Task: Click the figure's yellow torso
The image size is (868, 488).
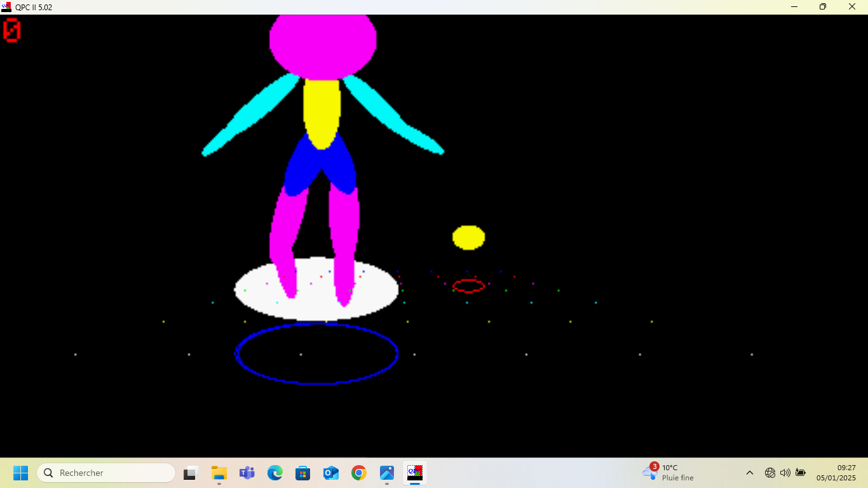Action: tap(322, 114)
